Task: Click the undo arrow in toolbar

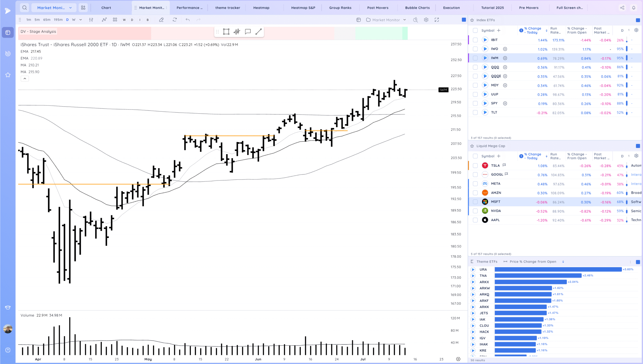Action: pos(187,20)
